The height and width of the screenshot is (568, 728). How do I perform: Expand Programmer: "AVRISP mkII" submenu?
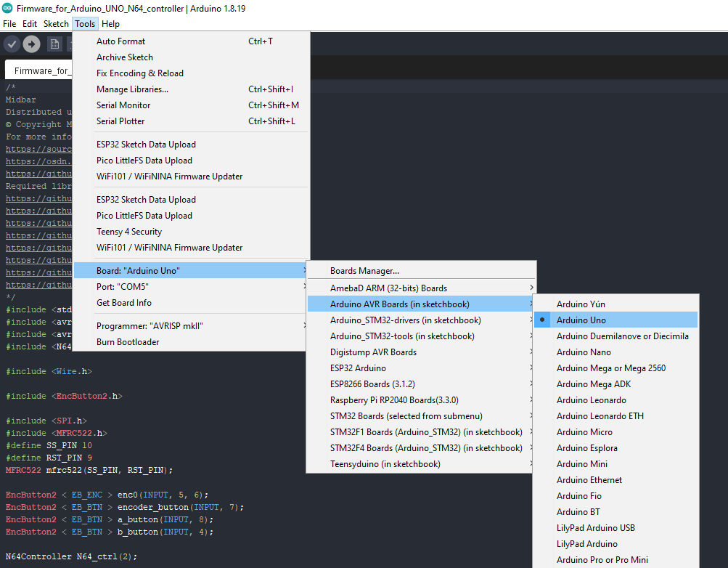pos(191,326)
